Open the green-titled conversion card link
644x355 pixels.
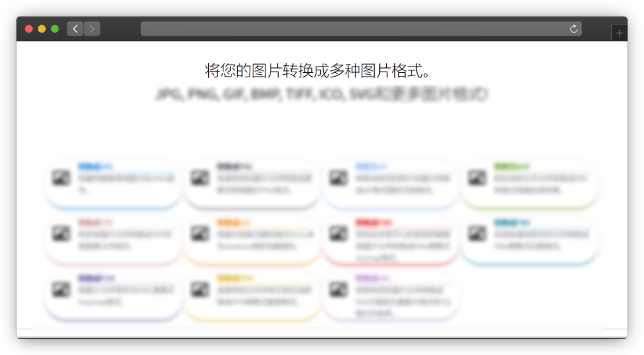[x=512, y=167]
